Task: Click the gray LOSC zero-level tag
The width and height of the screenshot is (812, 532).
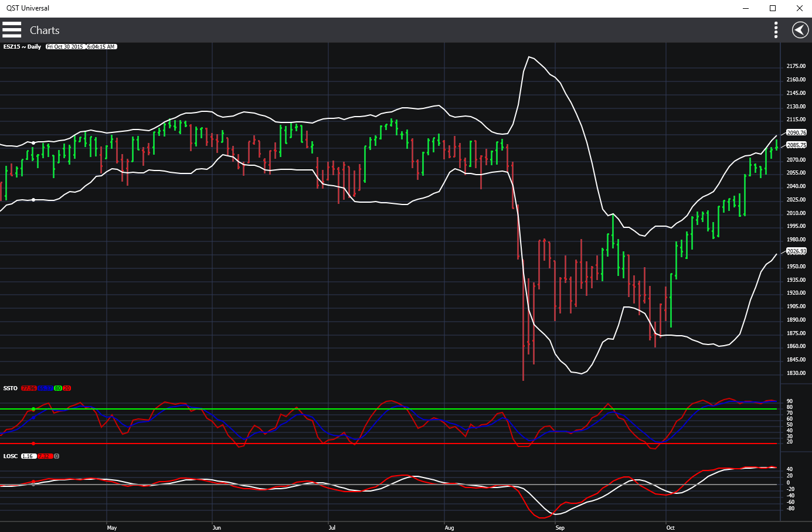Action: pos(56,456)
